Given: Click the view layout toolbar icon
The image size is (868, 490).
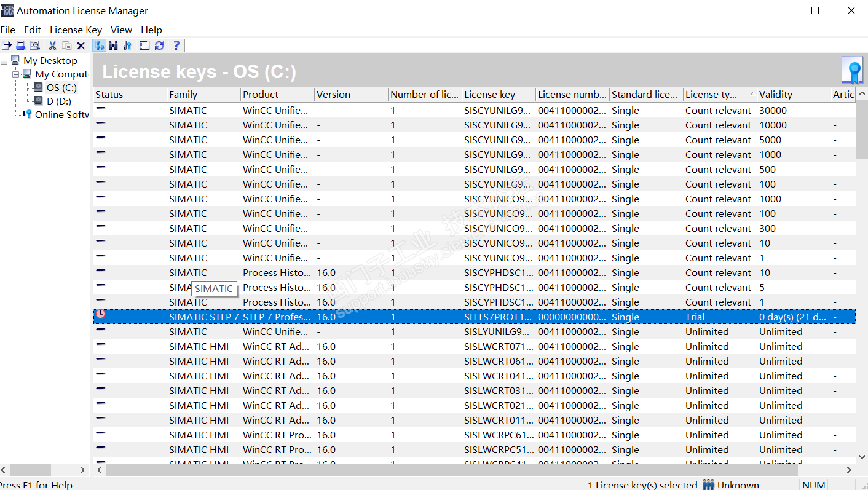Looking at the screenshot, I should (145, 45).
